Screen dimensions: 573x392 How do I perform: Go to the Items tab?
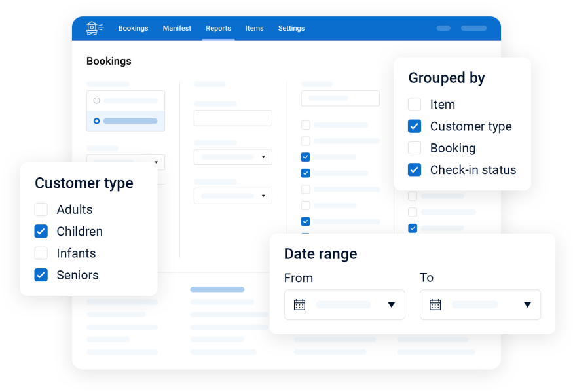254,28
